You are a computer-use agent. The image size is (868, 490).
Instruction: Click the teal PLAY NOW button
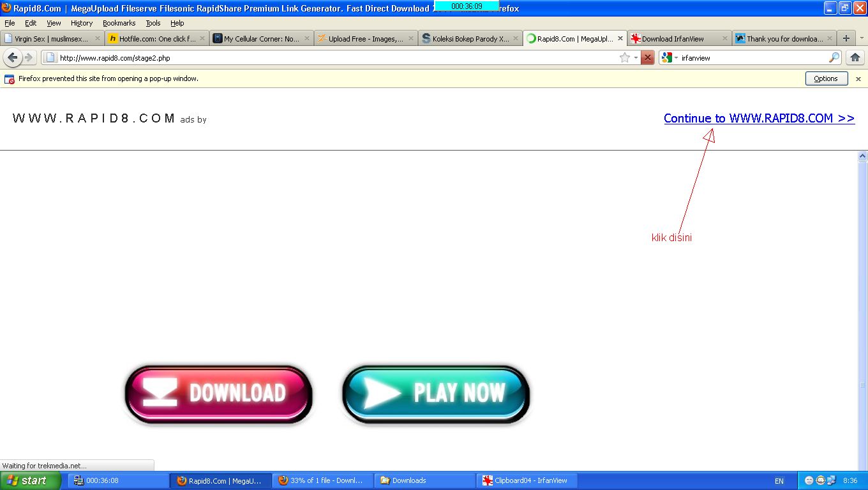437,394
